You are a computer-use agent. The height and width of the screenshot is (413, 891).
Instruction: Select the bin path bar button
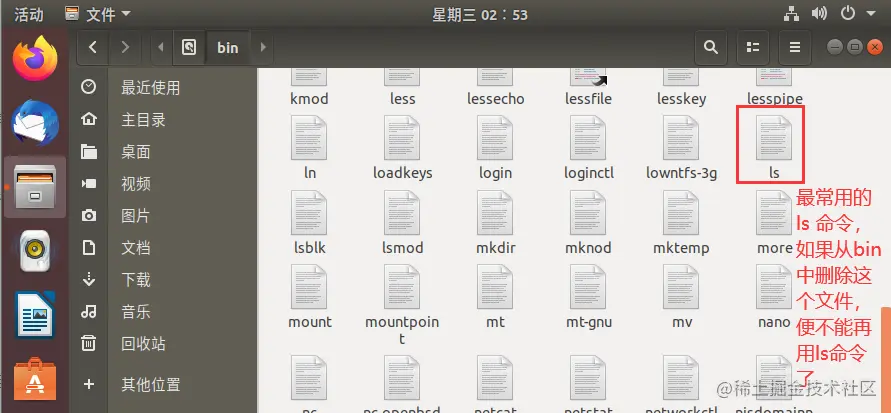227,47
